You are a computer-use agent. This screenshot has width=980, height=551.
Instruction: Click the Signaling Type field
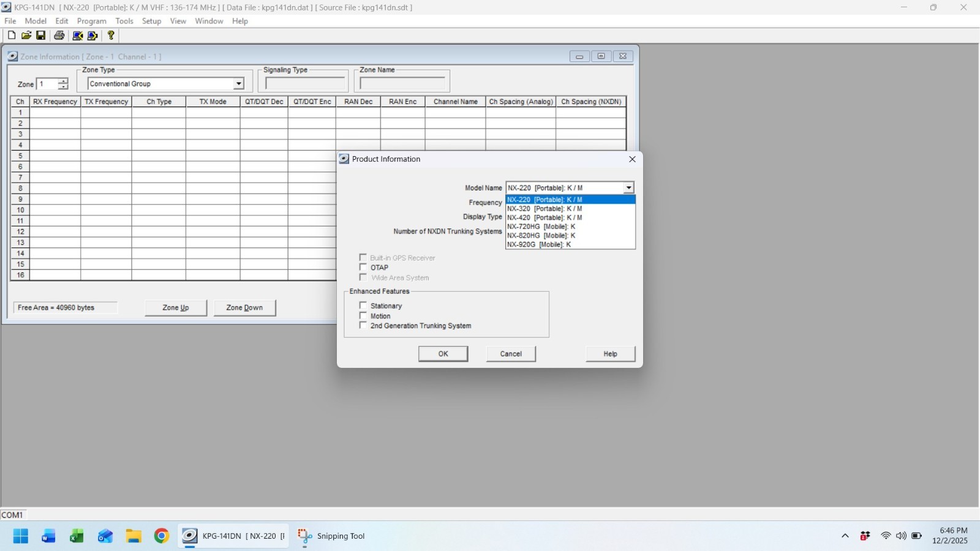point(305,83)
